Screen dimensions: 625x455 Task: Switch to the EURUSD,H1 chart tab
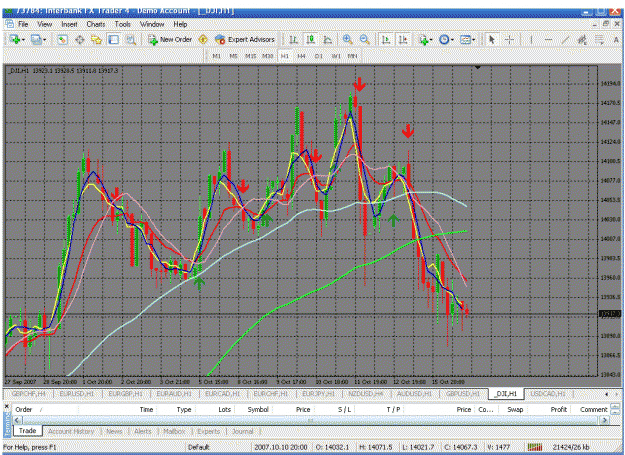point(77,394)
